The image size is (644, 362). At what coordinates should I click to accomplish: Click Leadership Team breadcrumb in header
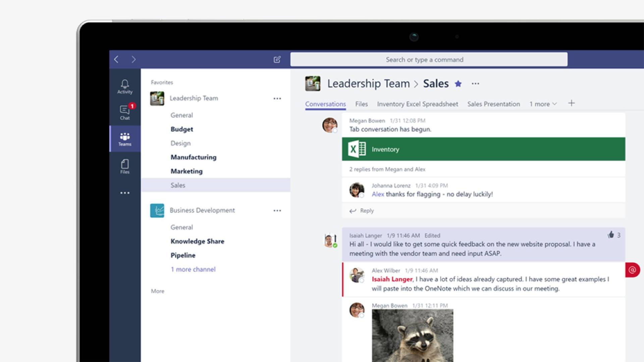[x=368, y=84]
